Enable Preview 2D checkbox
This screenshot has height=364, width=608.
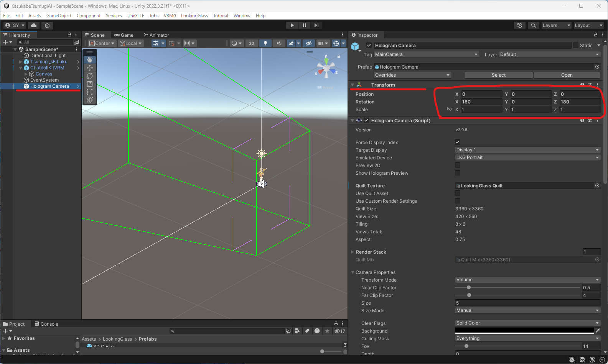[458, 165]
